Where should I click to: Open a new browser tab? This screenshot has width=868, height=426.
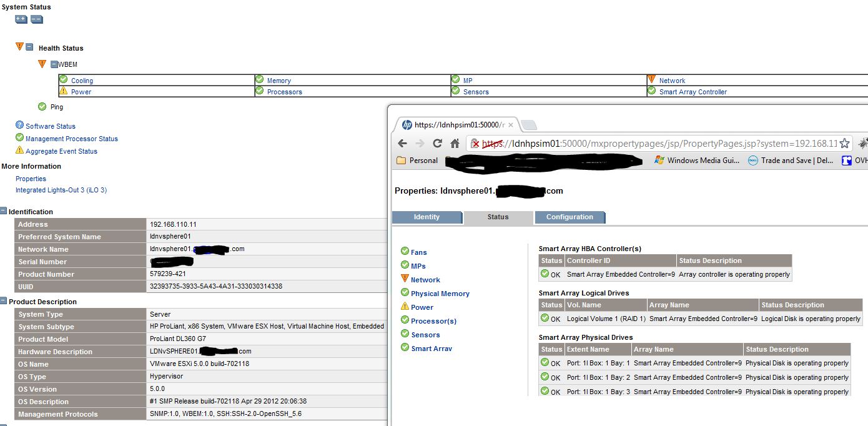click(528, 125)
